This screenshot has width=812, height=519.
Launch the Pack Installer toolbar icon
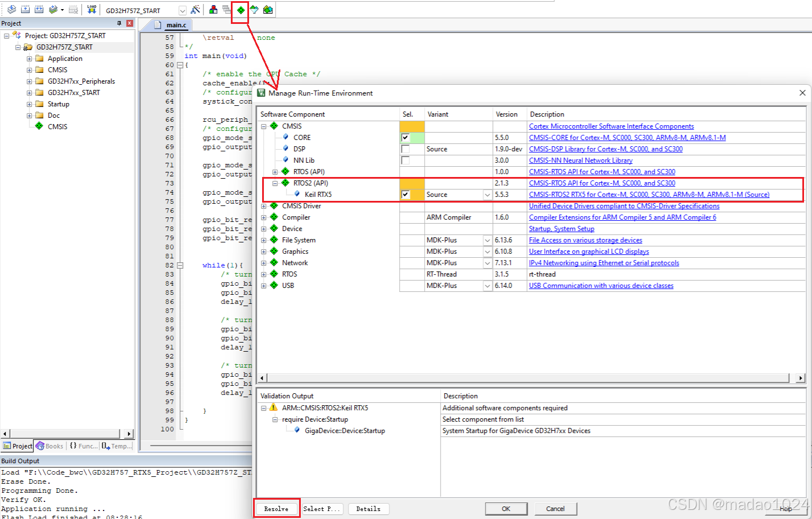268,10
